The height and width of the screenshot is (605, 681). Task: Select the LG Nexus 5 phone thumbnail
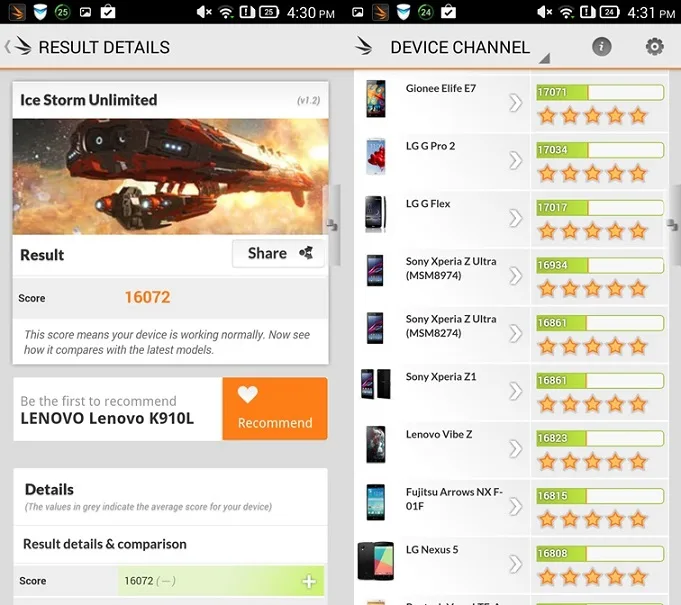click(376, 561)
